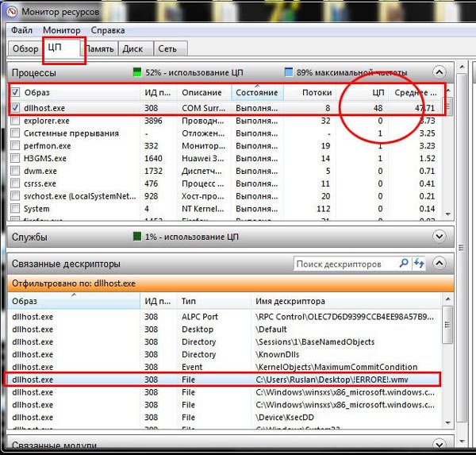Select the !ERRORE!.wmv file descriptor row
The image size is (476, 455).
click(x=225, y=380)
